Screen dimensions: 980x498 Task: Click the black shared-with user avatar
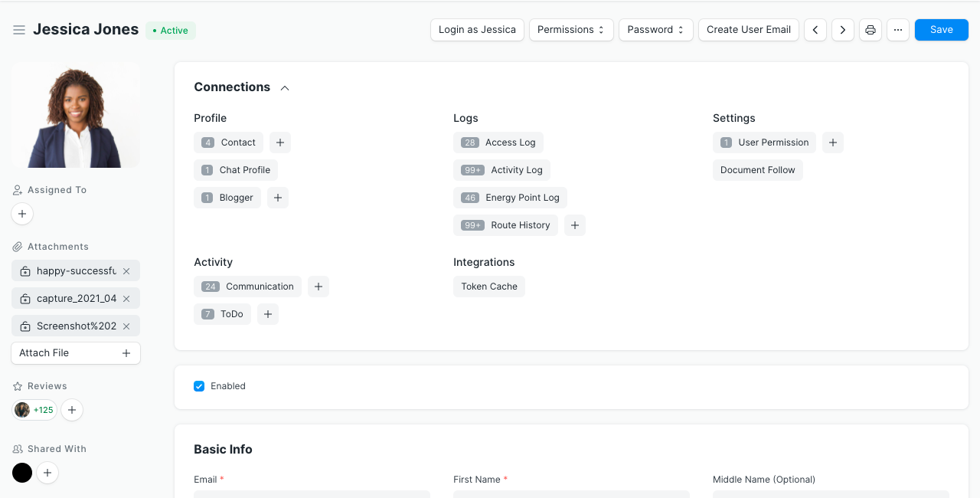coord(22,473)
